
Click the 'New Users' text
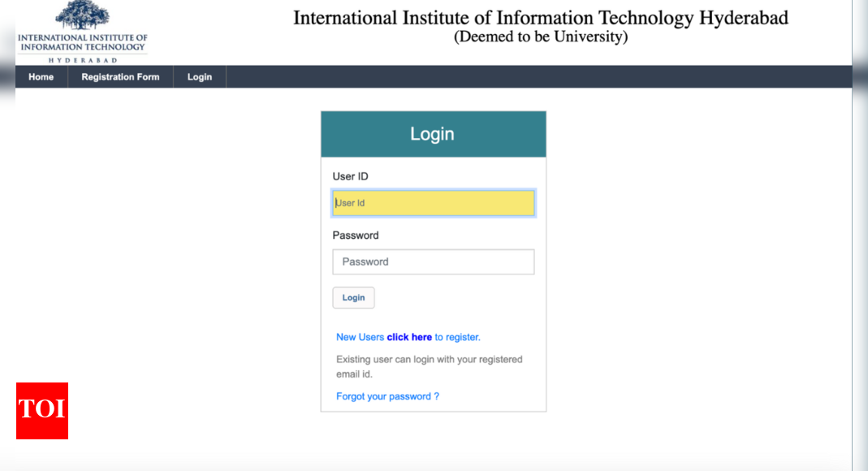(360, 337)
